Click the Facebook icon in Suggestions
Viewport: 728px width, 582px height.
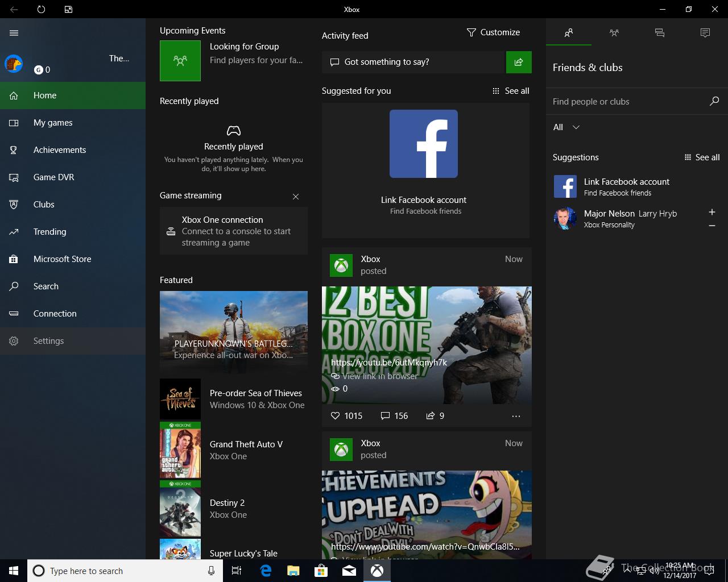(565, 186)
